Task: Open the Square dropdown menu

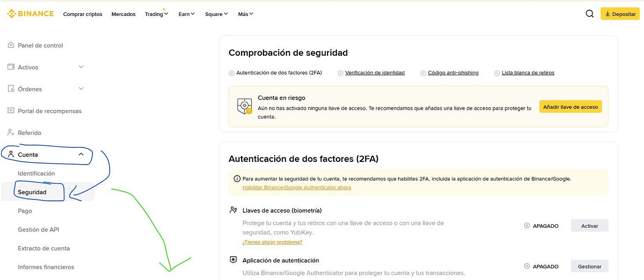Action: (216, 14)
